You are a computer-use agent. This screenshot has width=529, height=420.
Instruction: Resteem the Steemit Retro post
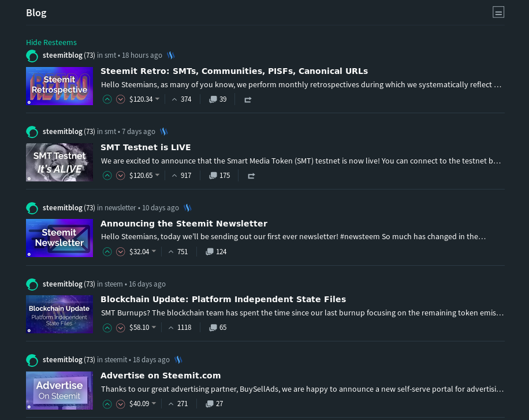tap(248, 99)
